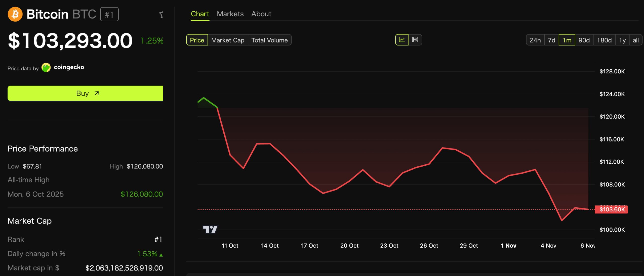The width and height of the screenshot is (644, 276).
Task: Click the CoinGecko logo
Action: click(46, 67)
